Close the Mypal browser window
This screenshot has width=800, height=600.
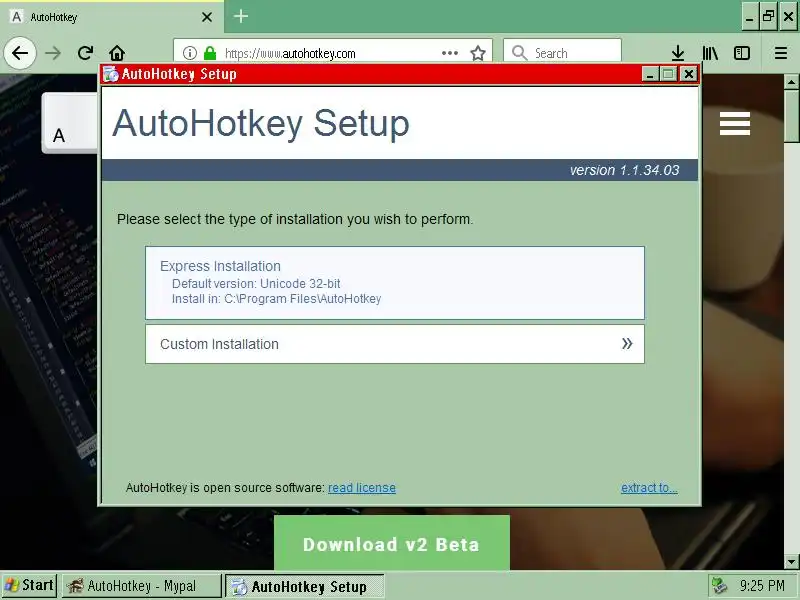coord(788,17)
